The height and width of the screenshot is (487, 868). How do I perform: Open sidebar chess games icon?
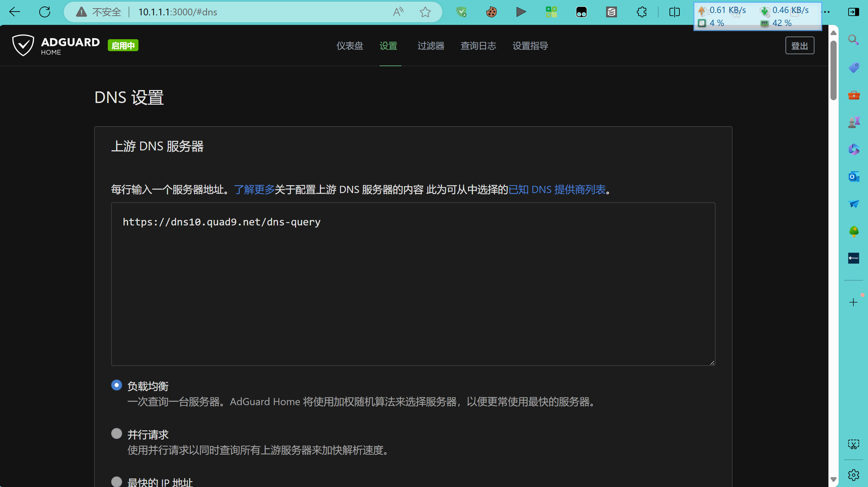854,122
